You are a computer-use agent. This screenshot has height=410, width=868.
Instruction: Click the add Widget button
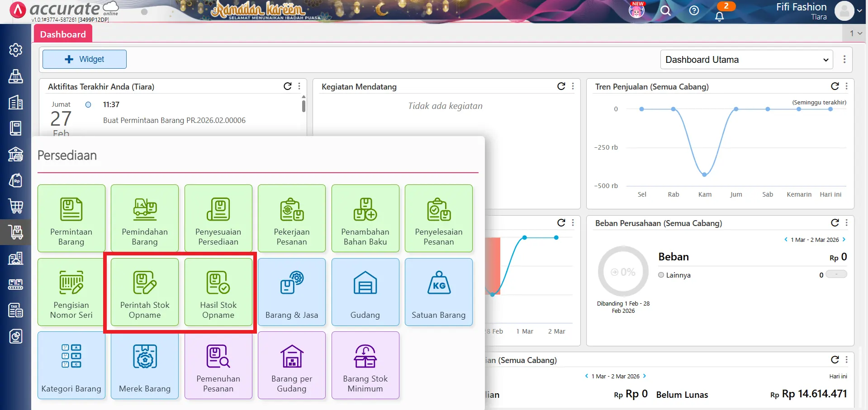(x=85, y=59)
